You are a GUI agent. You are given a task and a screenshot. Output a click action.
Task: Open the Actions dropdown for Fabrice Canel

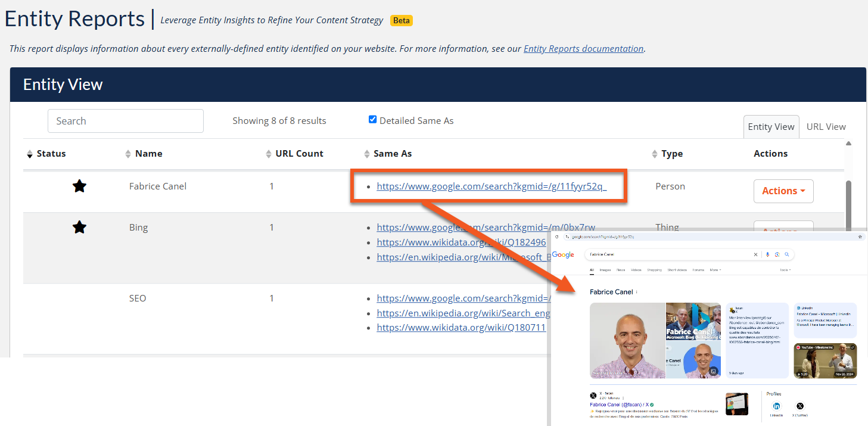pyautogui.click(x=783, y=191)
